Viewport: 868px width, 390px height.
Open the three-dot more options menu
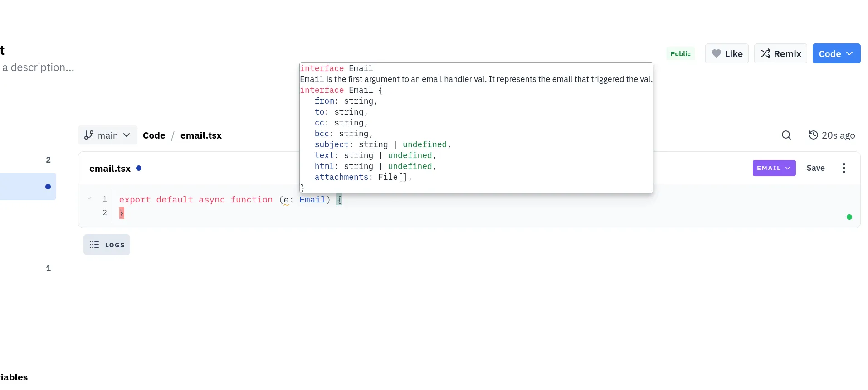844,168
